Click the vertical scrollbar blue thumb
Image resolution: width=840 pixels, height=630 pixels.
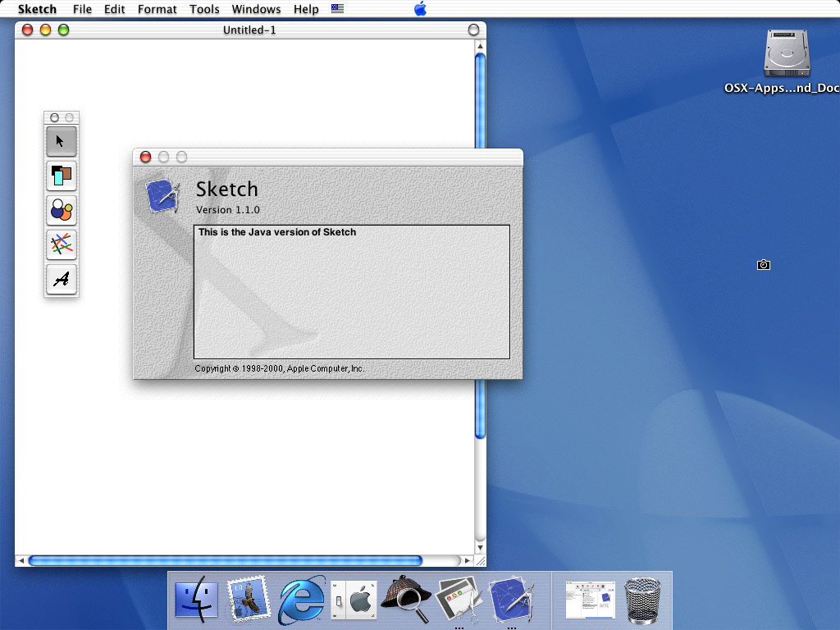(480, 246)
